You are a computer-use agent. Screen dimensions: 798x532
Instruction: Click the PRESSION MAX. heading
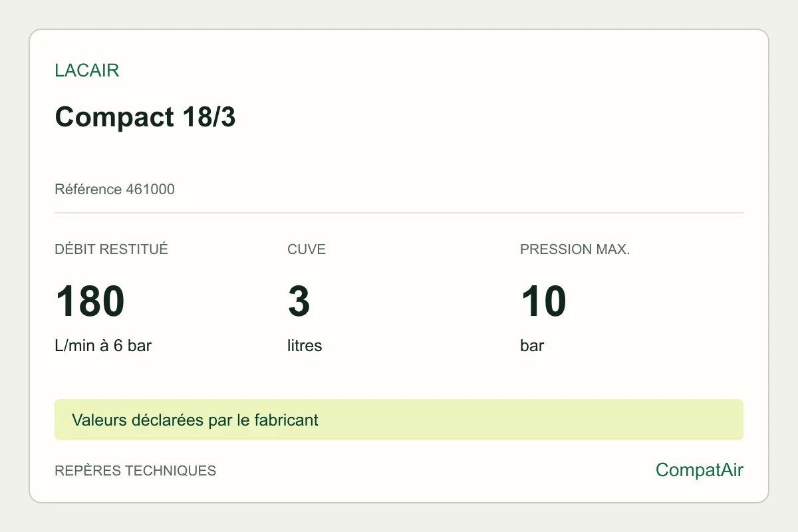tap(575, 249)
